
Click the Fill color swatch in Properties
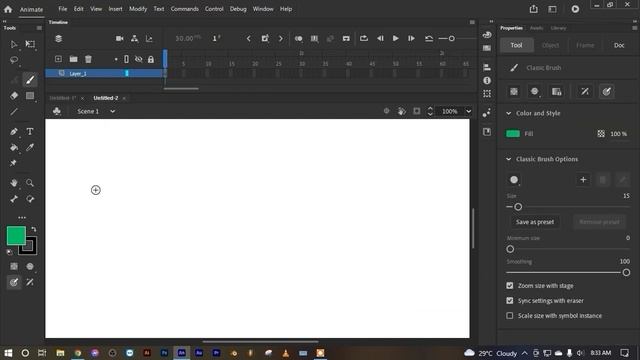coord(513,134)
